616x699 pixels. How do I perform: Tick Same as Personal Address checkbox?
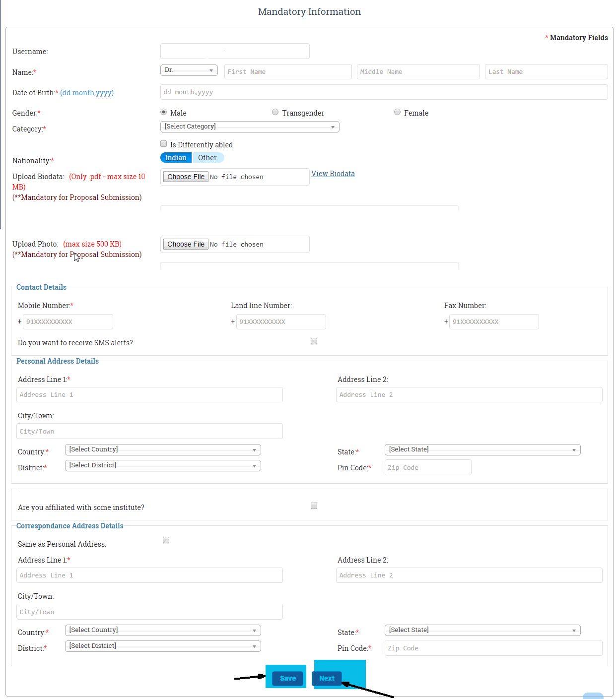pos(166,540)
